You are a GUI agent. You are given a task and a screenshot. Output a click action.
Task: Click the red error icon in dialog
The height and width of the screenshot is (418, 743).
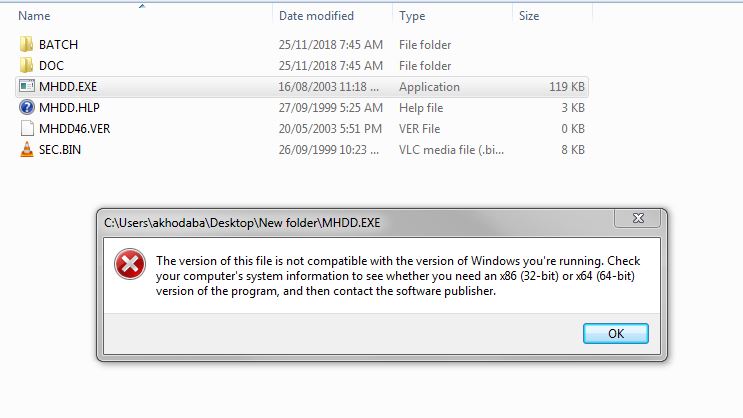pyautogui.click(x=130, y=264)
